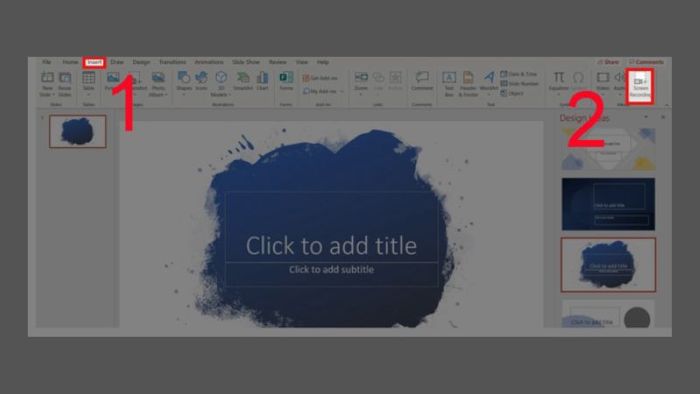Open the Help tab
The width and height of the screenshot is (700, 394).
click(323, 62)
